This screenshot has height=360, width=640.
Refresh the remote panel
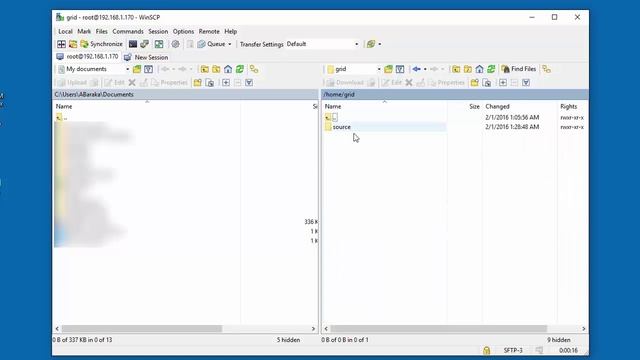[x=491, y=69]
